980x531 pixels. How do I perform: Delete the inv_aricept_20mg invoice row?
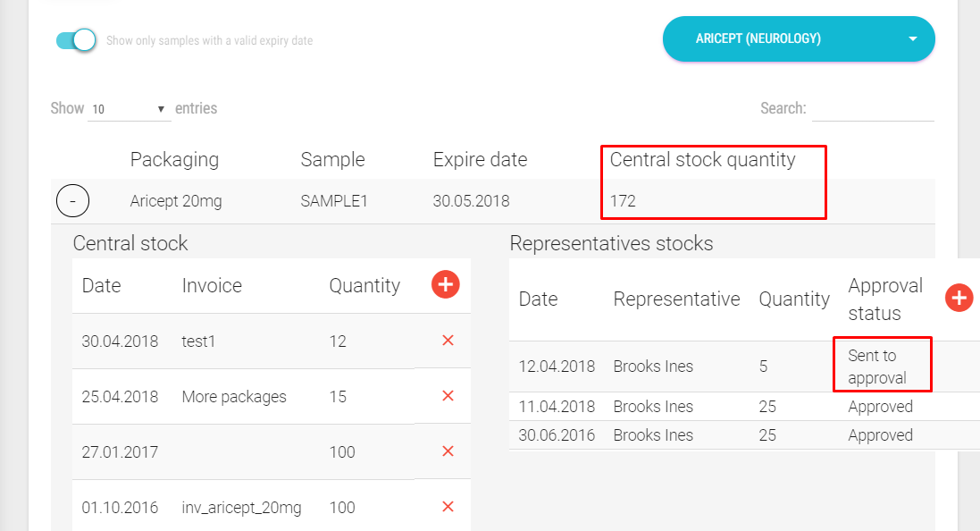tap(448, 507)
